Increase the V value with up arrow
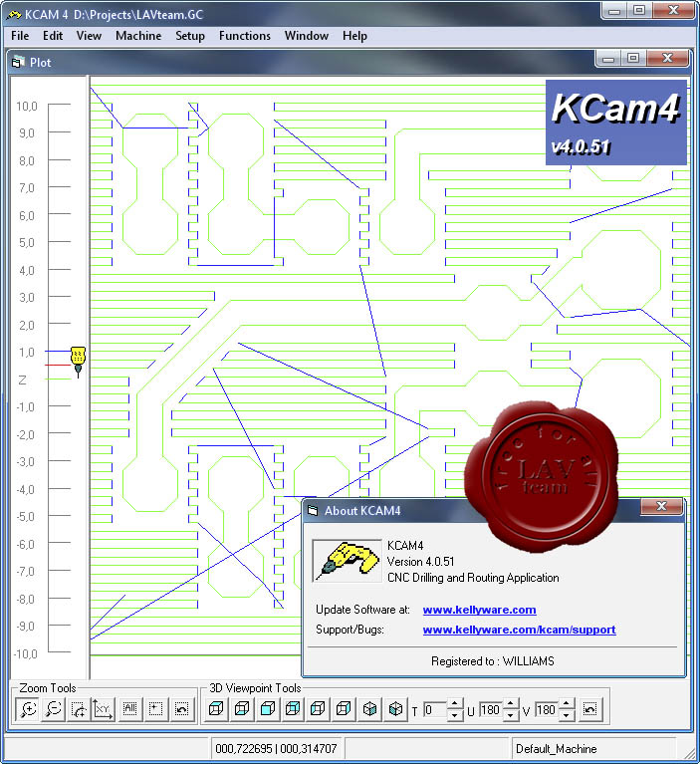 [x=567, y=703]
